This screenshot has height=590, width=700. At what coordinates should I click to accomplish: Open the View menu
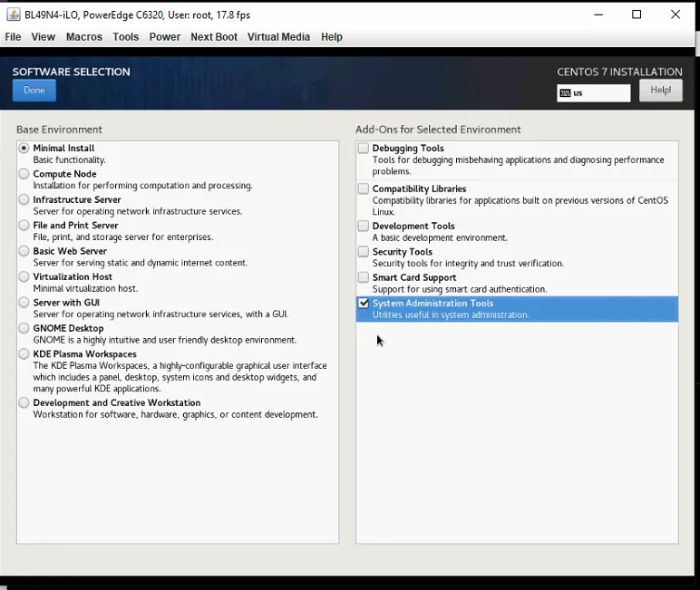click(x=44, y=37)
